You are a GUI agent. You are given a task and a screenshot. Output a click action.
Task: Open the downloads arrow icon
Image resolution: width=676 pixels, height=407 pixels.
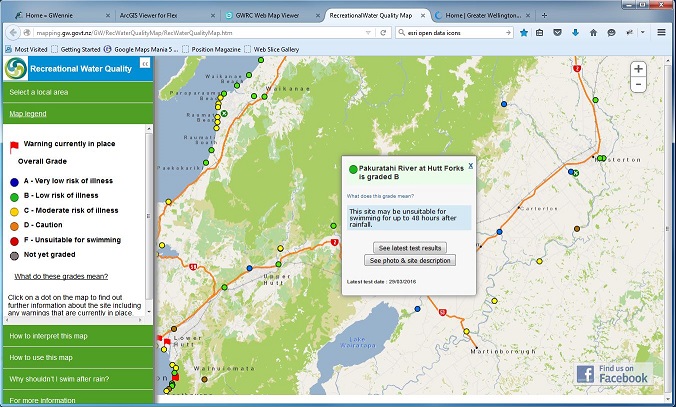575,33
